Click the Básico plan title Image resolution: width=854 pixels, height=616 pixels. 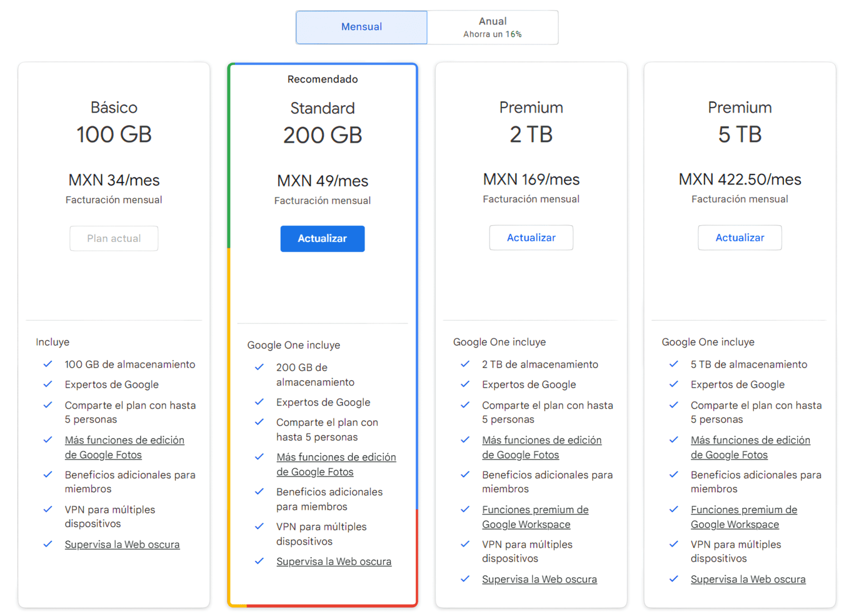coord(114,108)
